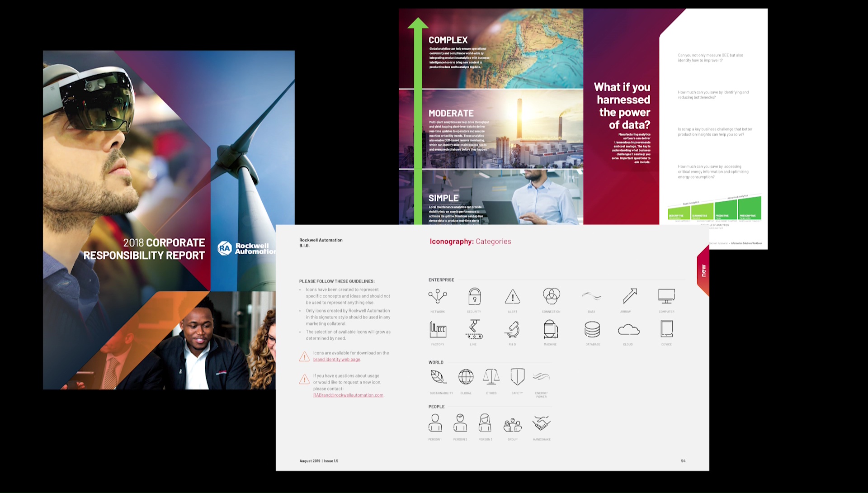This screenshot has height=493, width=868.
Task: Select the Arrow icon in Enterprise
Action: coord(629,296)
